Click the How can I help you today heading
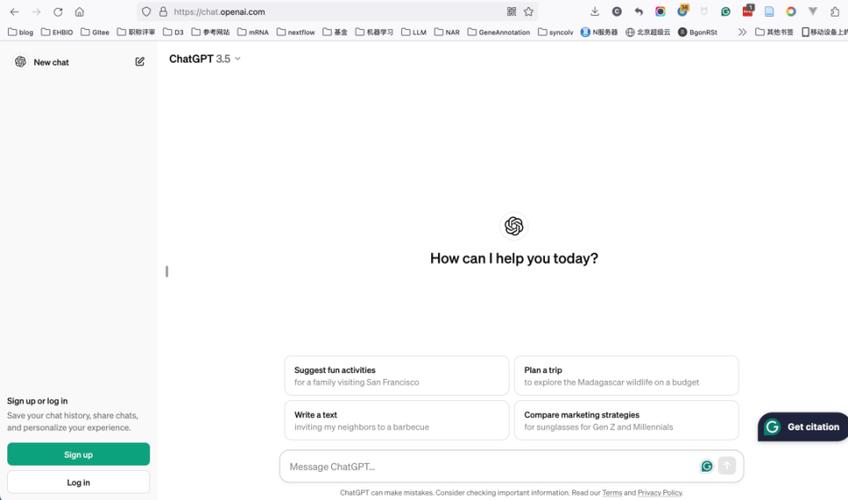Image resolution: width=848 pixels, height=500 pixels. point(514,258)
